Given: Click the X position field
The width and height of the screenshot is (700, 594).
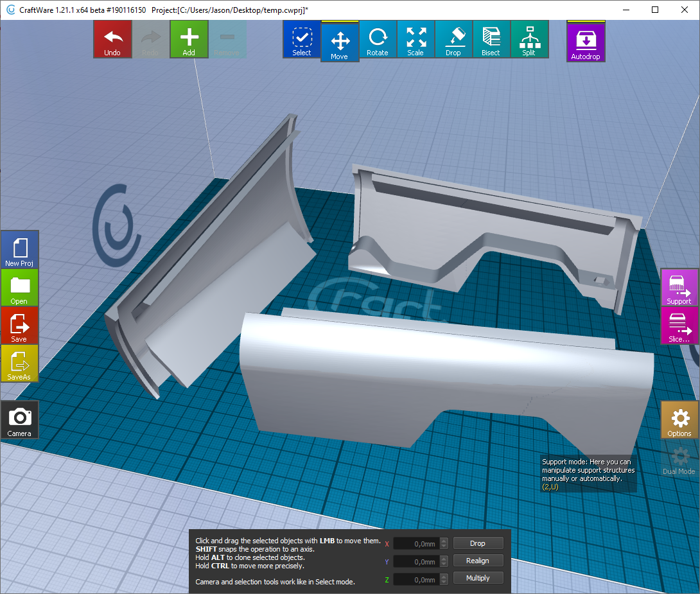Looking at the screenshot, I should coord(416,543).
